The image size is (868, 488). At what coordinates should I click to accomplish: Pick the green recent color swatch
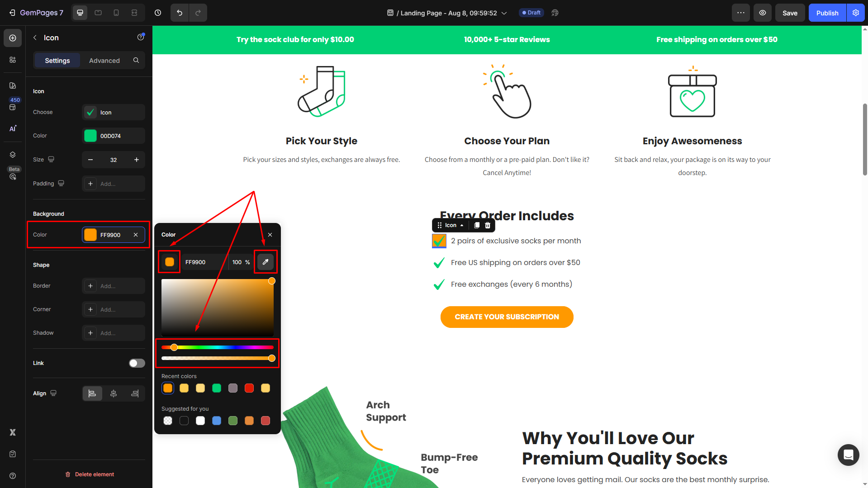click(217, 388)
